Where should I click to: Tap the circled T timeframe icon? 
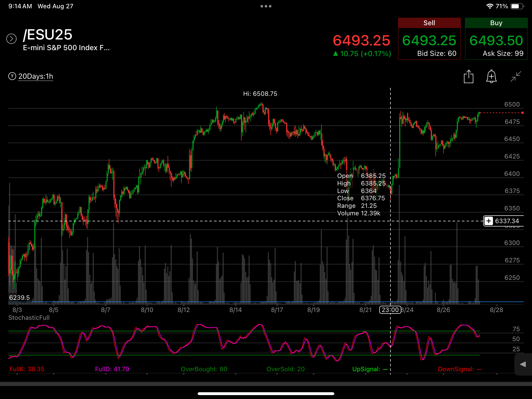[x=12, y=76]
